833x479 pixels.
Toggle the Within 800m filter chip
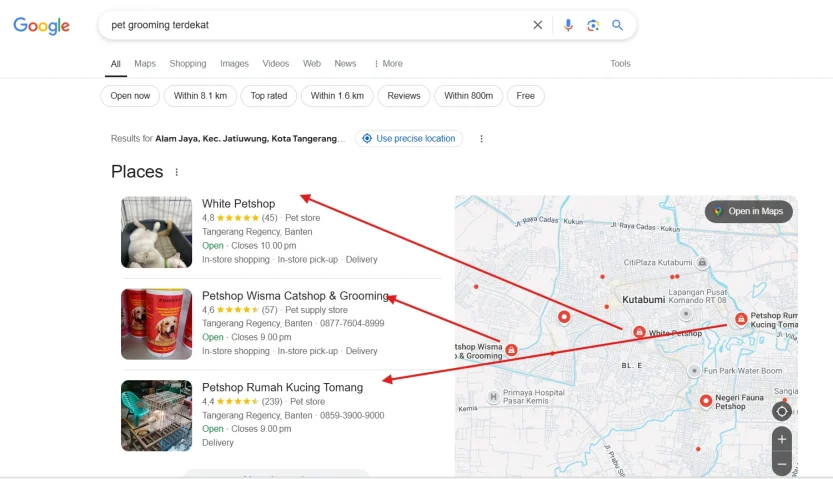coord(469,96)
